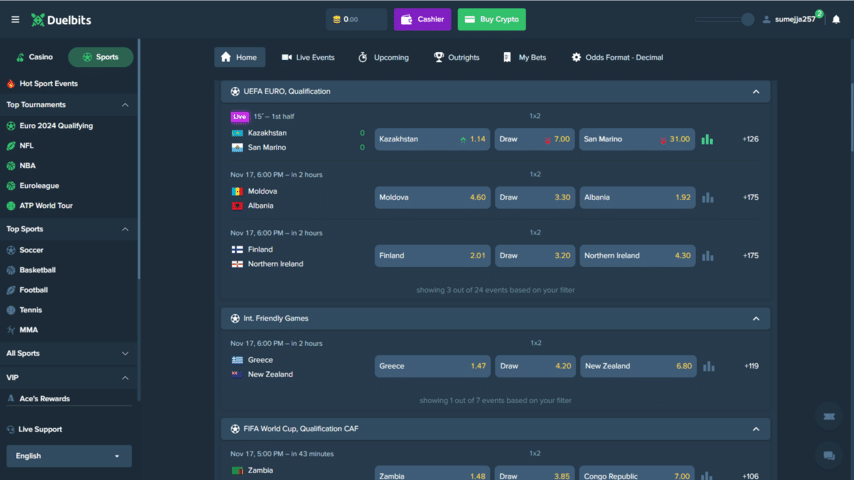
Task: Collapse the Top Sports section
Action: [125, 229]
